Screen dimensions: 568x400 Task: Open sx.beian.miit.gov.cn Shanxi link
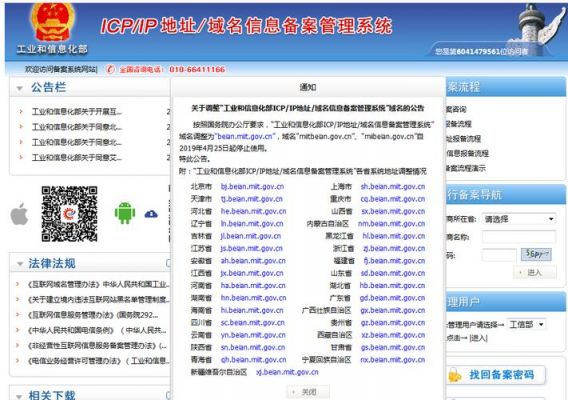[393, 211]
